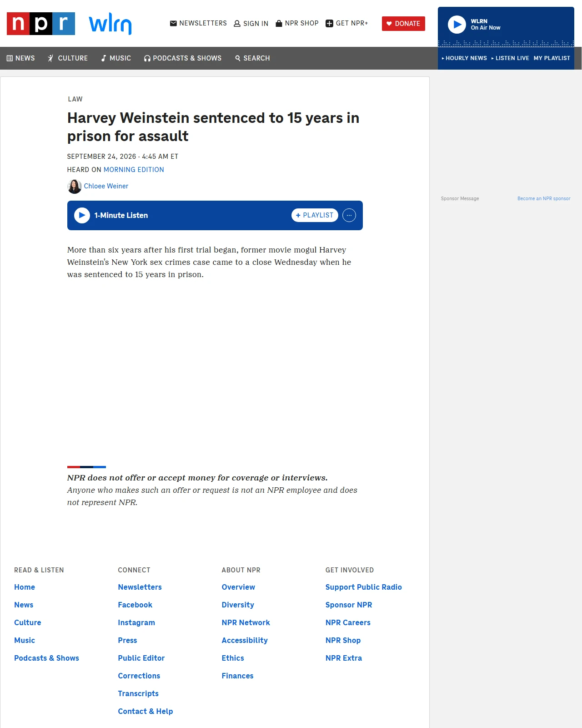Open Newsletters from top bar

(x=198, y=23)
